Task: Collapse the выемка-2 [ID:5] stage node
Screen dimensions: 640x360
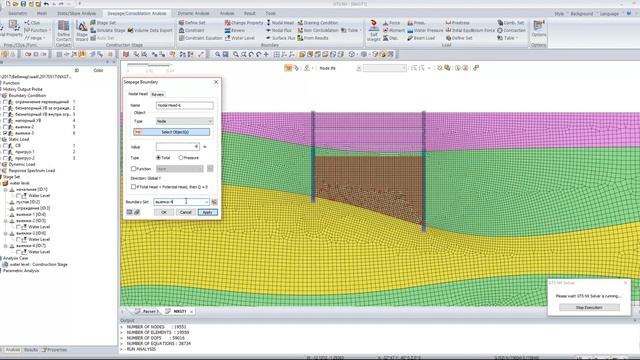Action: [6, 221]
